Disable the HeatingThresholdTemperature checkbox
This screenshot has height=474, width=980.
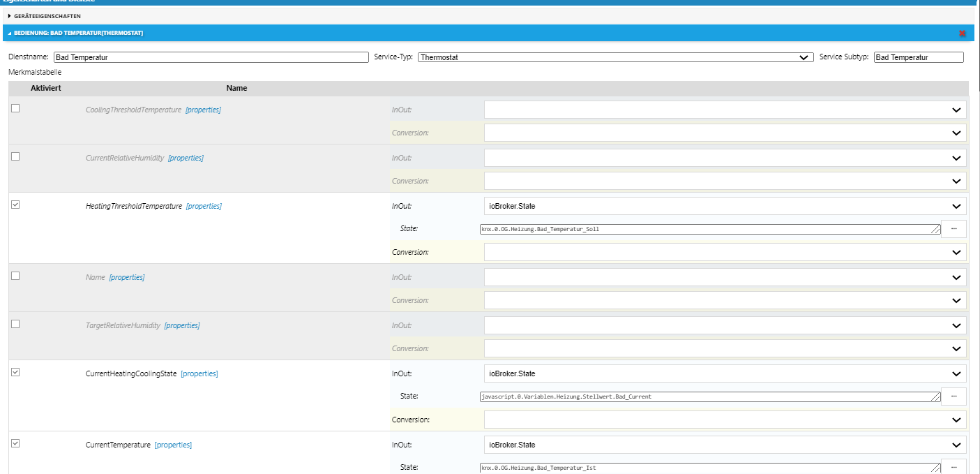click(15, 205)
